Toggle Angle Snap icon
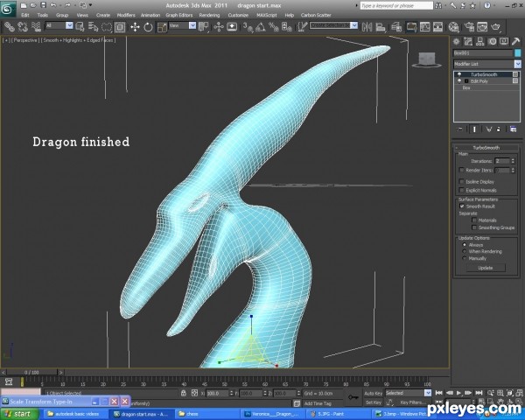The height and width of the screenshot is (420, 525). [x=261, y=27]
